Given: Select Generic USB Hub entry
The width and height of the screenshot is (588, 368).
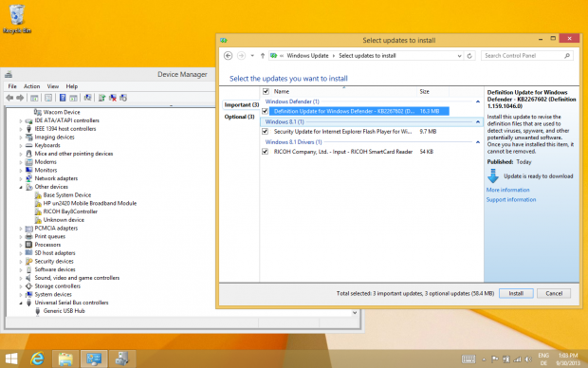Looking at the screenshot, I should pyautogui.click(x=64, y=311).
